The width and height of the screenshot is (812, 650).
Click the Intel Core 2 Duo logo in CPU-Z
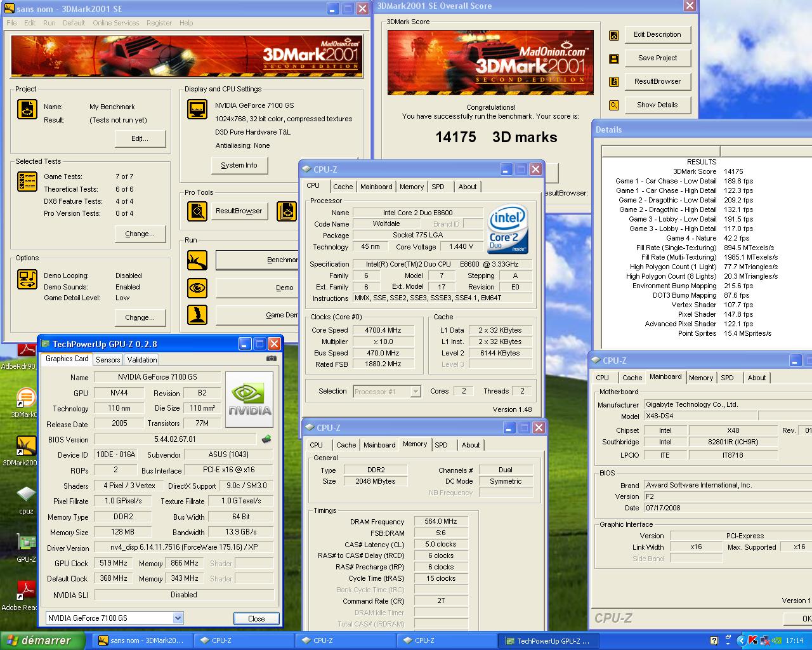[508, 229]
